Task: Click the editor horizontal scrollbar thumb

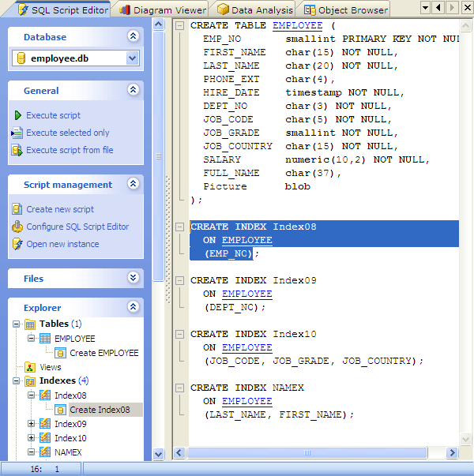Action: tap(307, 452)
